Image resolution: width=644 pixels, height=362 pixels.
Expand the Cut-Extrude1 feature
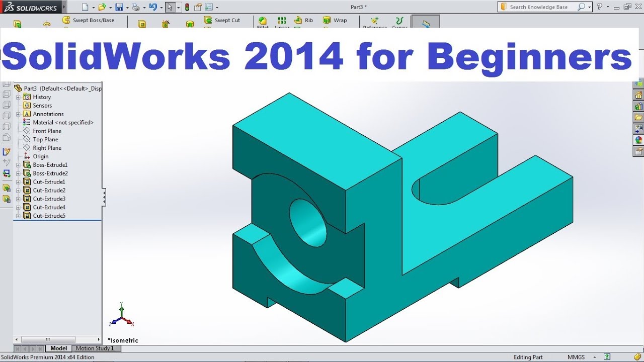click(x=18, y=182)
